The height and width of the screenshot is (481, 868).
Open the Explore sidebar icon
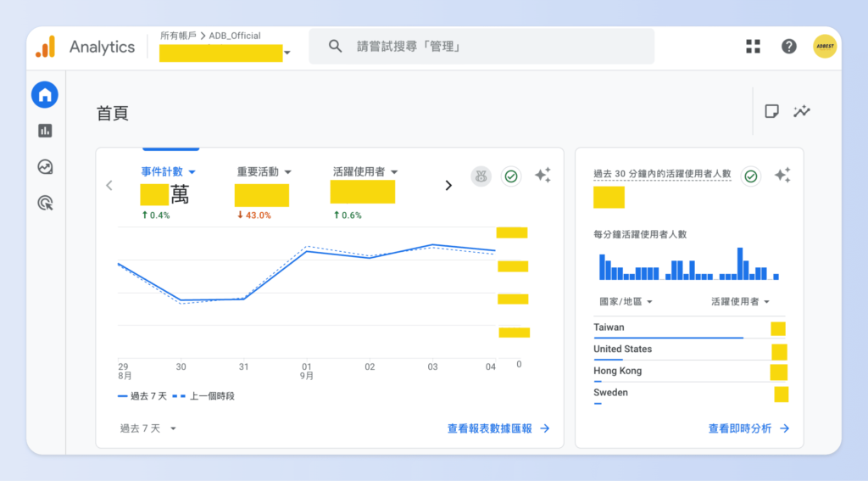(x=45, y=167)
